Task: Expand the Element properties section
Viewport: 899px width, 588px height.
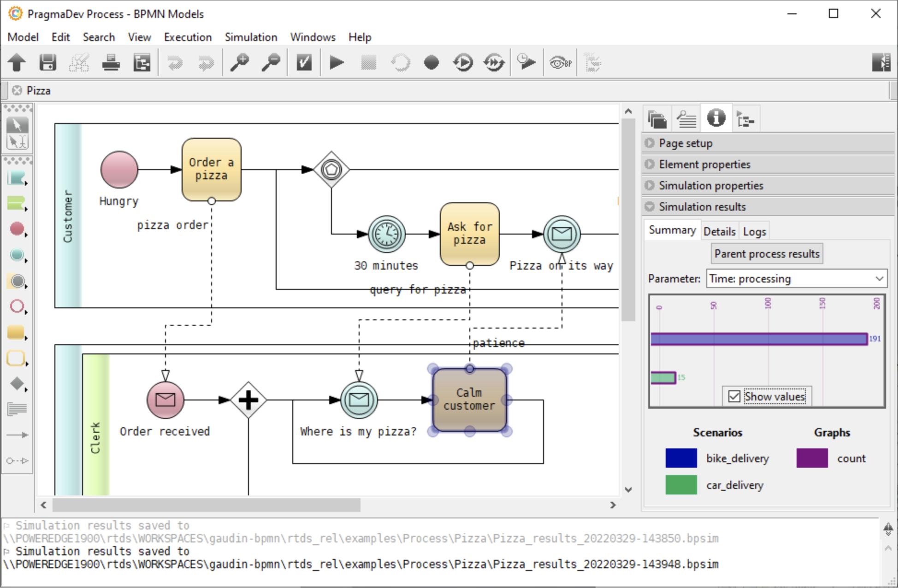Action: (704, 165)
